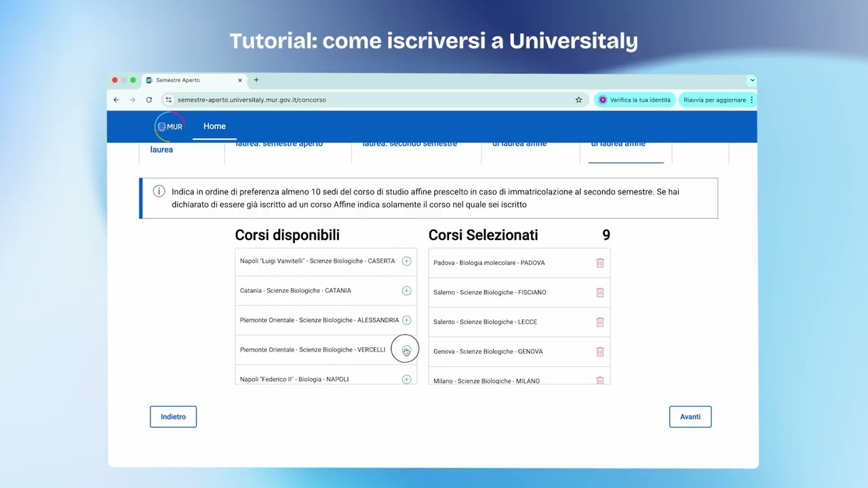The height and width of the screenshot is (488, 868).
Task: Click Verifica la tua identità
Action: (635, 100)
